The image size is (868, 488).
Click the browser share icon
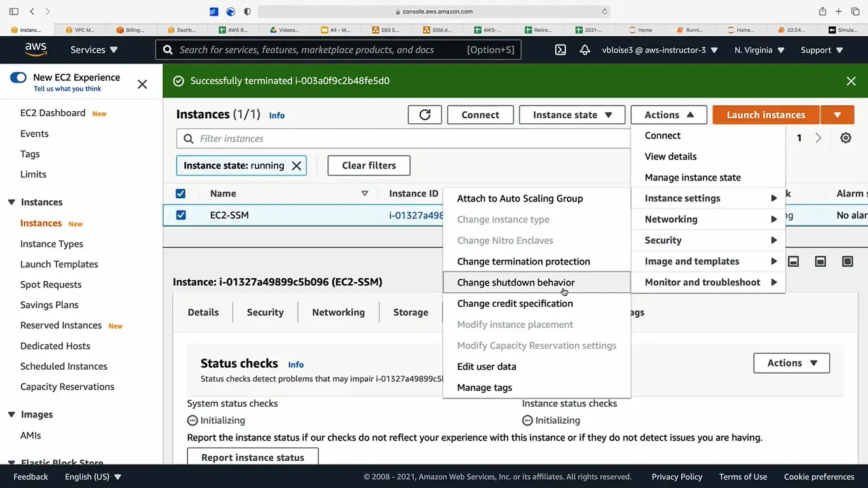pyautogui.click(x=822, y=11)
